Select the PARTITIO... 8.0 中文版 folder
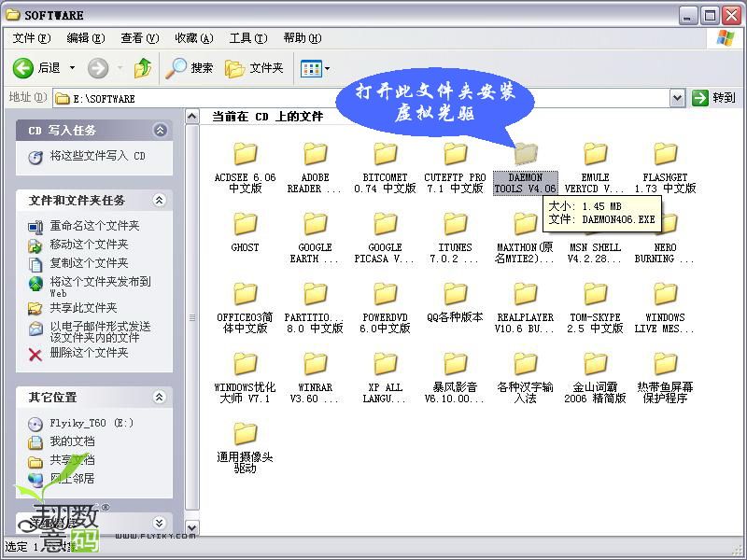747x560 pixels. click(315, 308)
